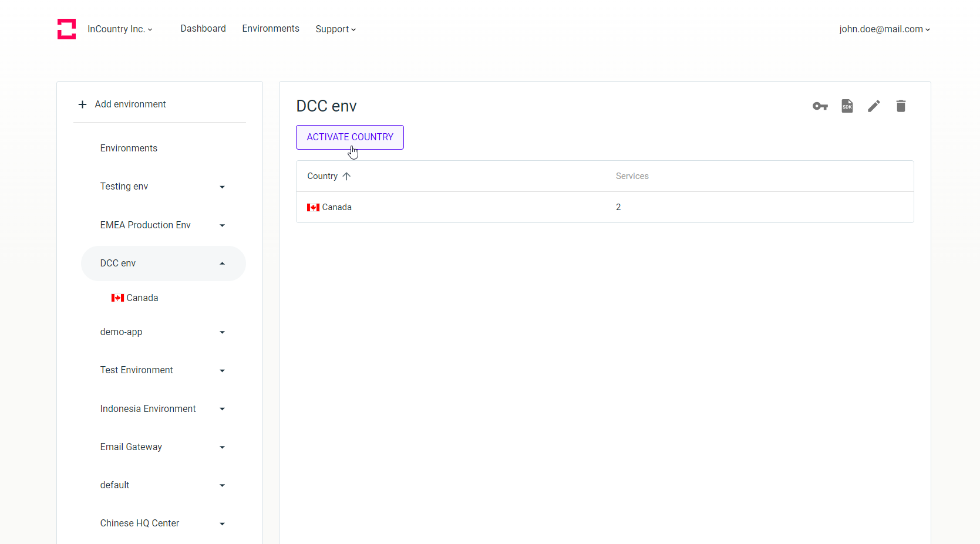The width and height of the screenshot is (980, 544).
Task: Click the InCountry logo icon
Action: click(x=66, y=29)
